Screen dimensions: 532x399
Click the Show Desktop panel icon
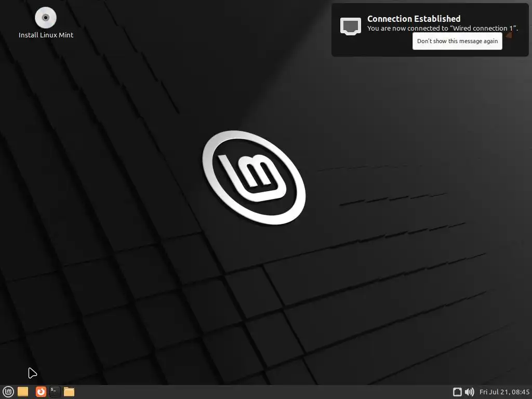(23, 392)
